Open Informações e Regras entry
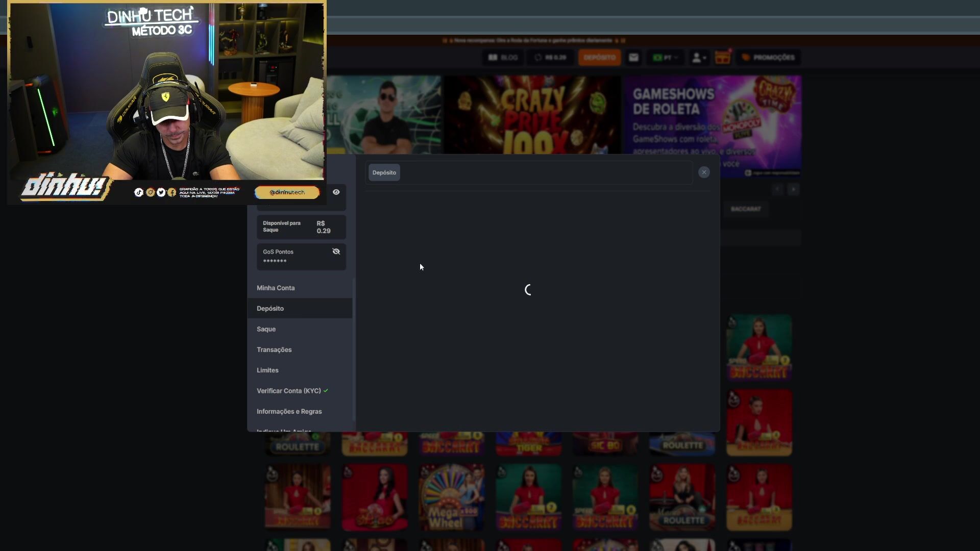980x551 pixels. click(300, 411)
